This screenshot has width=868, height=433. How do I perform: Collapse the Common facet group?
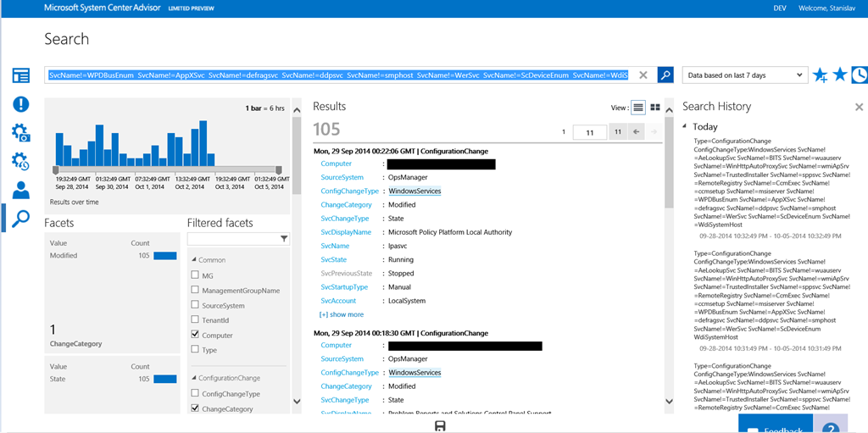coord(192,259)
